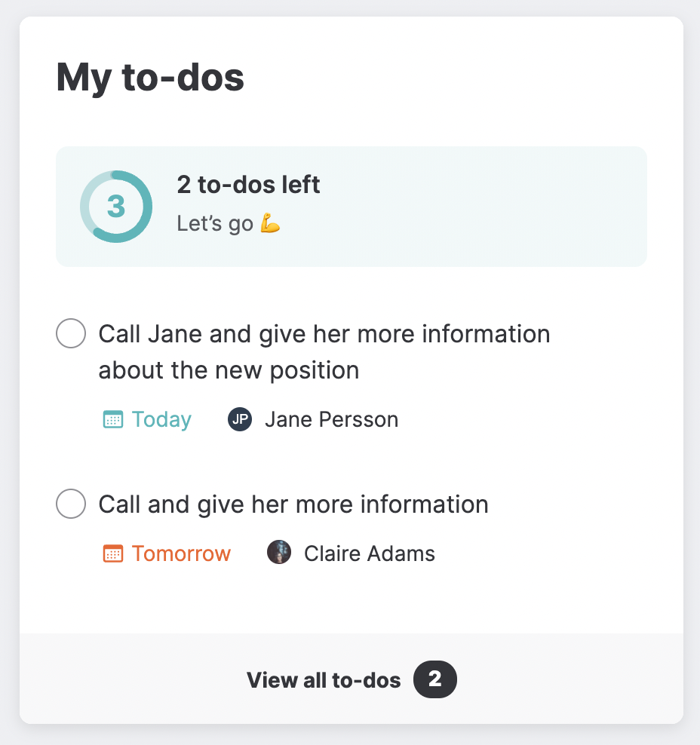Image resolution: width=700 pixels, height=745 pixels.
Task: Click the number 3 inside the progress ring
Action: (x=116, y=207)
